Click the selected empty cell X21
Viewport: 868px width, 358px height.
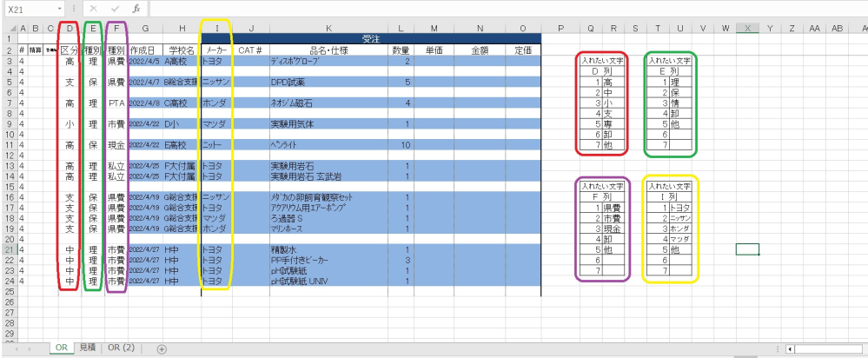747,249
